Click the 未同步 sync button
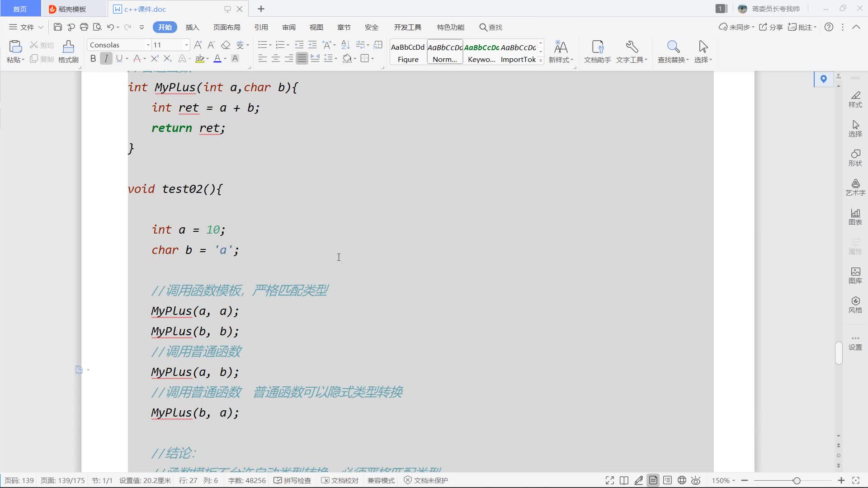The height and width of the screenshot is (488, 868). click(x=736, y=27)
